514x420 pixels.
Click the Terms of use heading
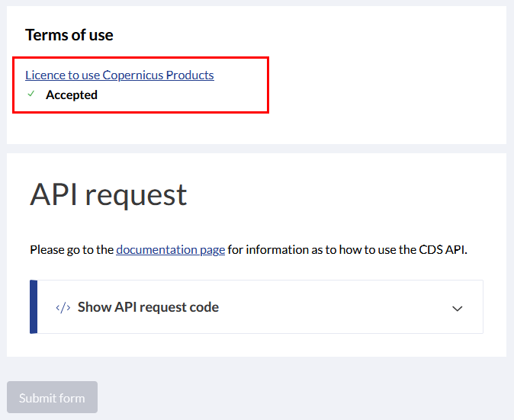[69, 35]
